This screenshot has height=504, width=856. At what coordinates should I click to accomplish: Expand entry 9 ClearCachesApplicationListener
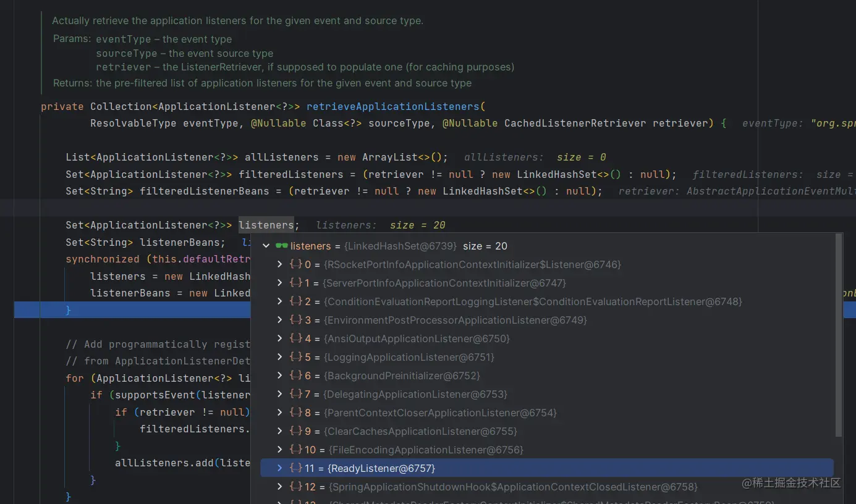point(279,431)
